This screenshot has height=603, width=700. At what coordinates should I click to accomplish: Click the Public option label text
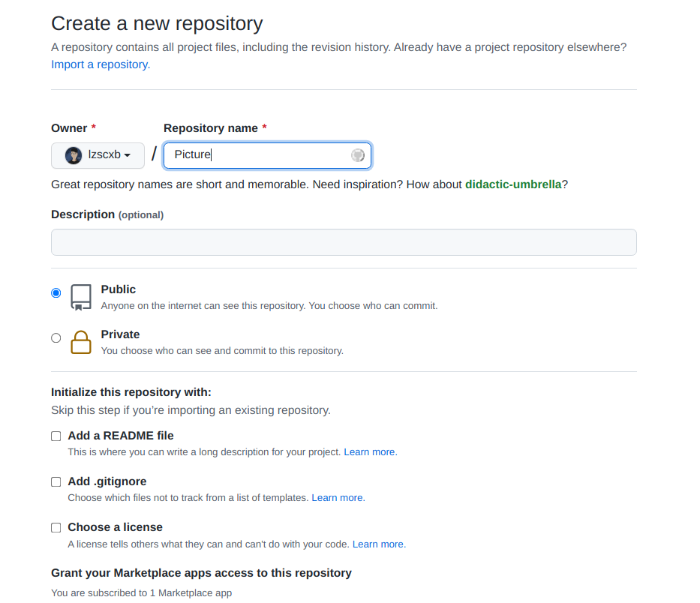[x=119, y=289]
